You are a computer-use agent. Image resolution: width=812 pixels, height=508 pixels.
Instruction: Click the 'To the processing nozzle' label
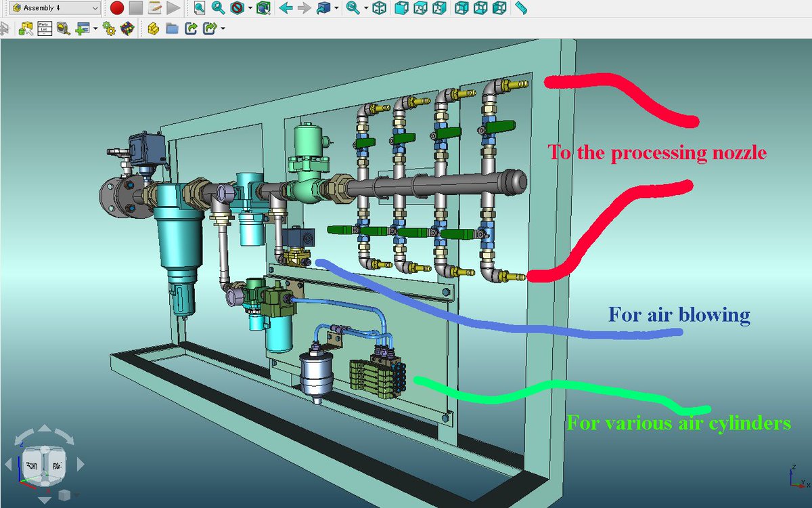click(657, 152)
